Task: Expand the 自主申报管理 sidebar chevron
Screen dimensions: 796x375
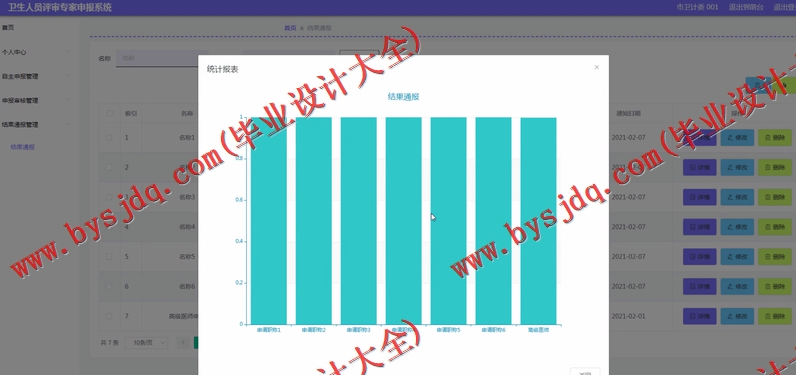Action: pyautogui.click(x=69, y=76)
